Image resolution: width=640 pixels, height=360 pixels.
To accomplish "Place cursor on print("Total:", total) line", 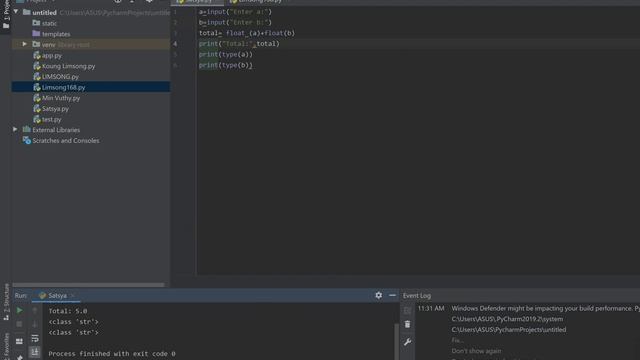I will (239, 44).
